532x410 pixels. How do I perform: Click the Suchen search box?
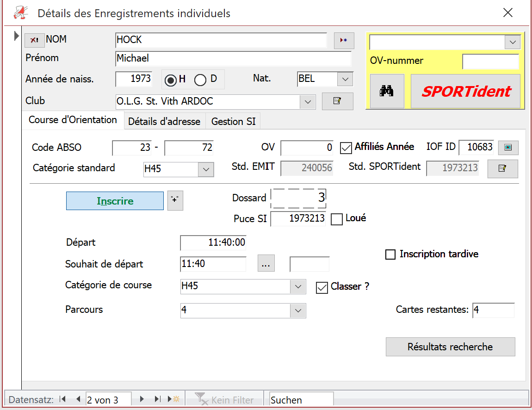click(x=301, y=400)
